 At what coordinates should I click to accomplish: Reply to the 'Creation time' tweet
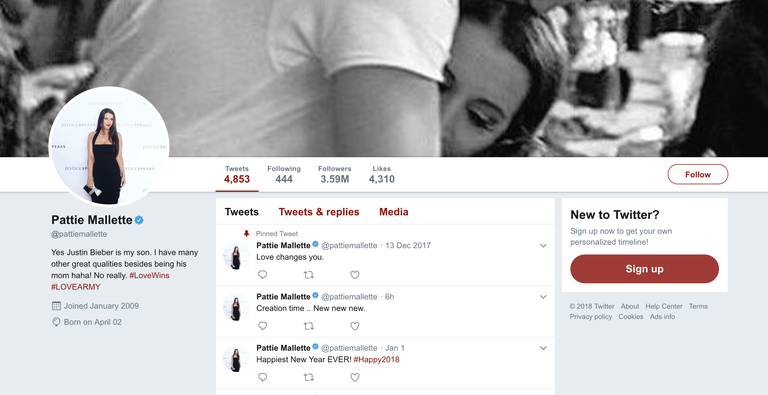pyautogui.click(x=263, y=326)
